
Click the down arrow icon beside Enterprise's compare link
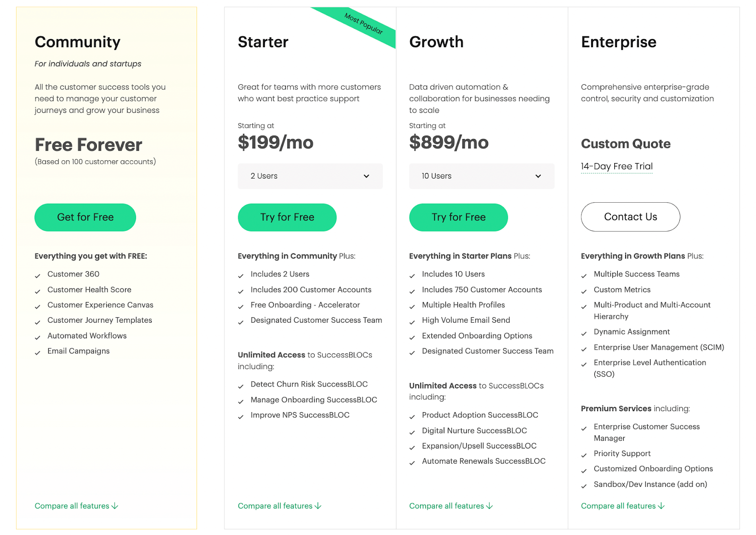point(661,506)
